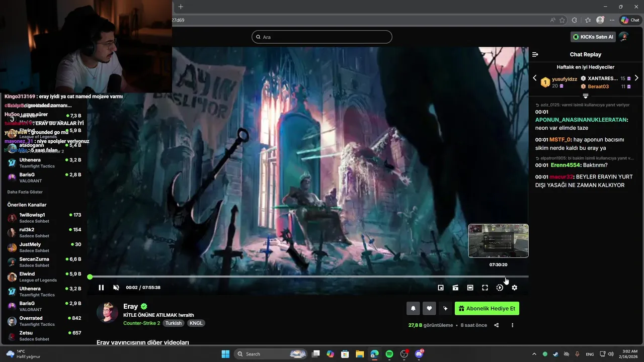Open Edge profile account icon
Image resolution: width=644 pixels, height=362 pixels.
click(x=600, y=20)
